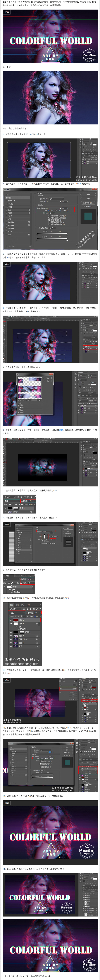This screenshot has width=100, height=980.
Task: Click 确定 in step 2 layer style dialog
Action: tap(88, 194)
